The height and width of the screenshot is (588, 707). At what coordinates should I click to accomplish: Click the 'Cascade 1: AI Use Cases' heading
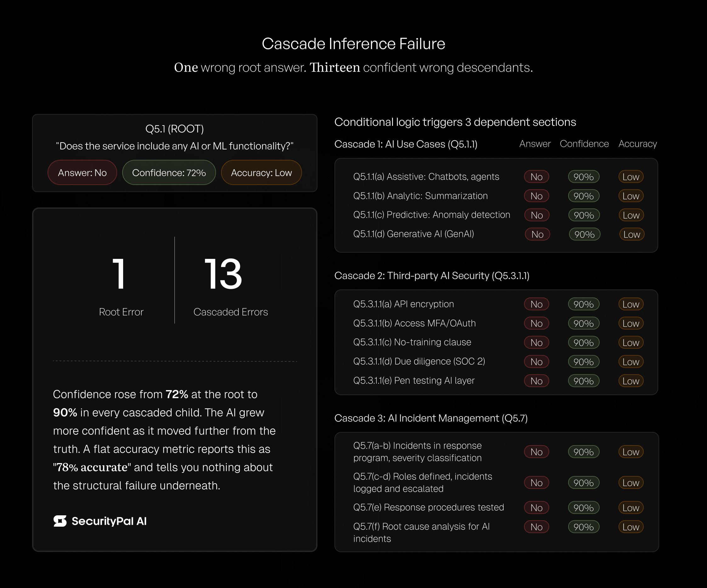click(x=406, y=144)
